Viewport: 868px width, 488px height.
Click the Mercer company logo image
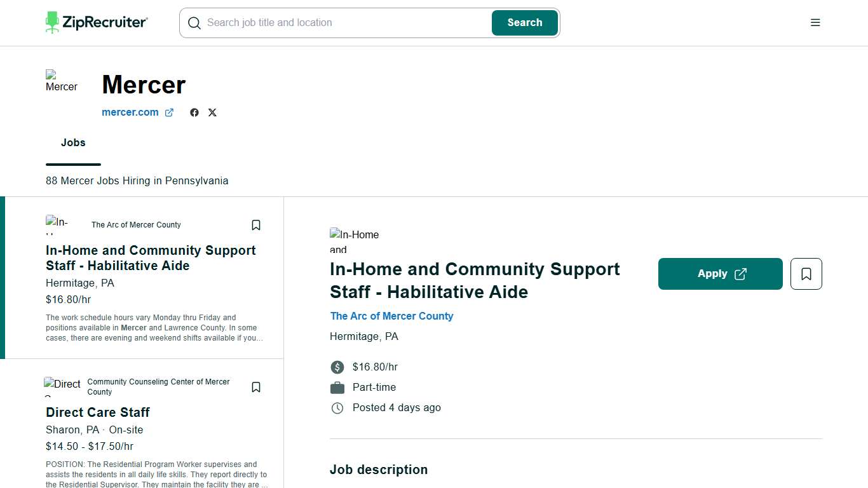point(62,82)
